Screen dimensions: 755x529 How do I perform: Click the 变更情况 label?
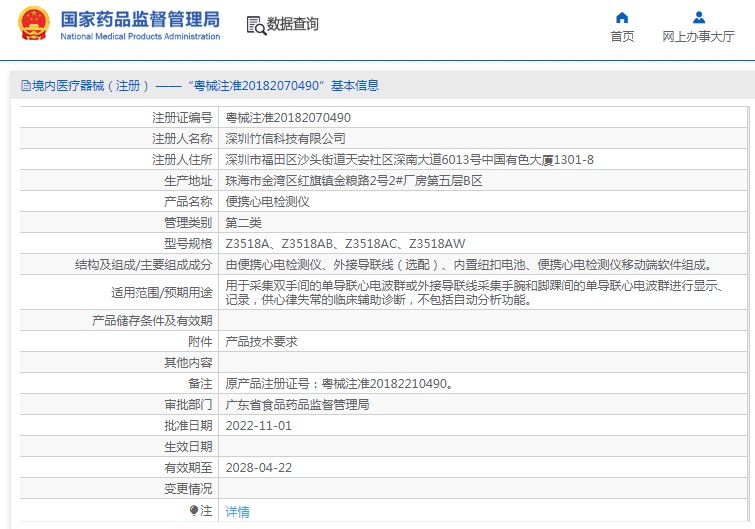pyautogui.click(x=188, y=489)
